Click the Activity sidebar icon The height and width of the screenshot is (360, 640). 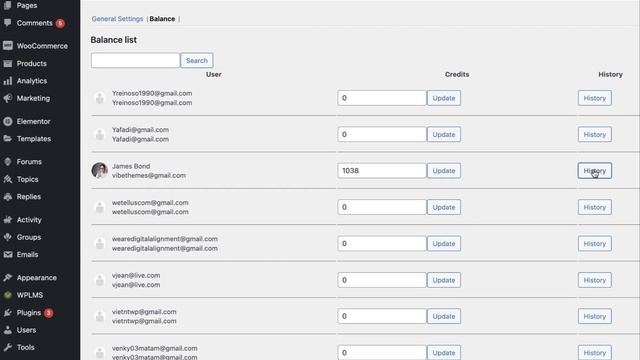(8, 220)
